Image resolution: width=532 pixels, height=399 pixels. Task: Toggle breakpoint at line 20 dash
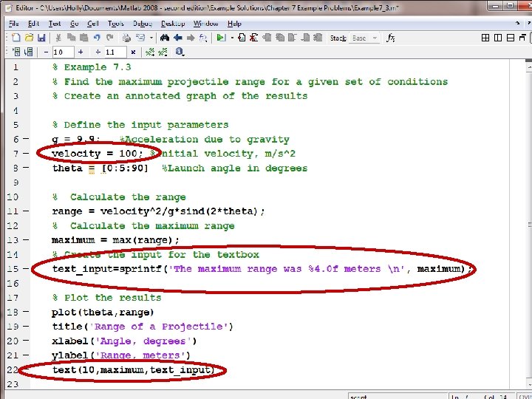point(26,341)
